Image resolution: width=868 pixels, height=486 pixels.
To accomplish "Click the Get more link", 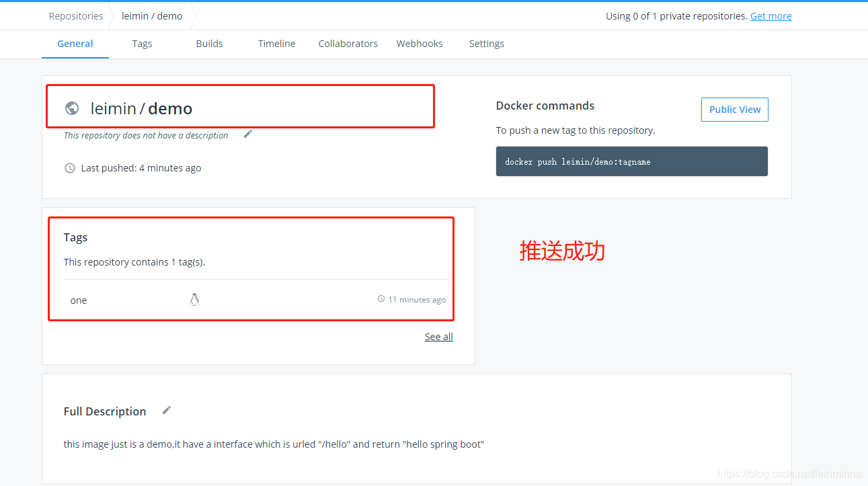I will (x=771, y=16).
